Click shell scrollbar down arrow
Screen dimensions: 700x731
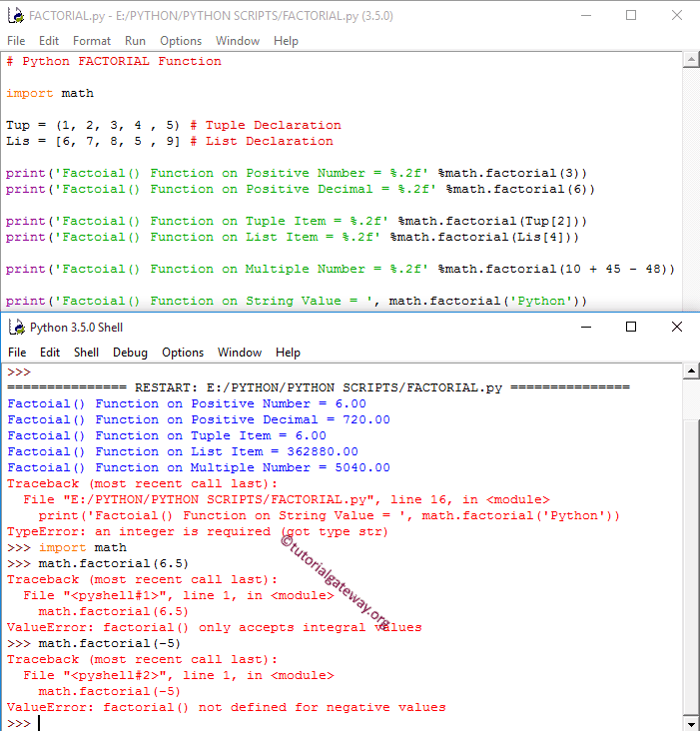click(x=691, y=723)
